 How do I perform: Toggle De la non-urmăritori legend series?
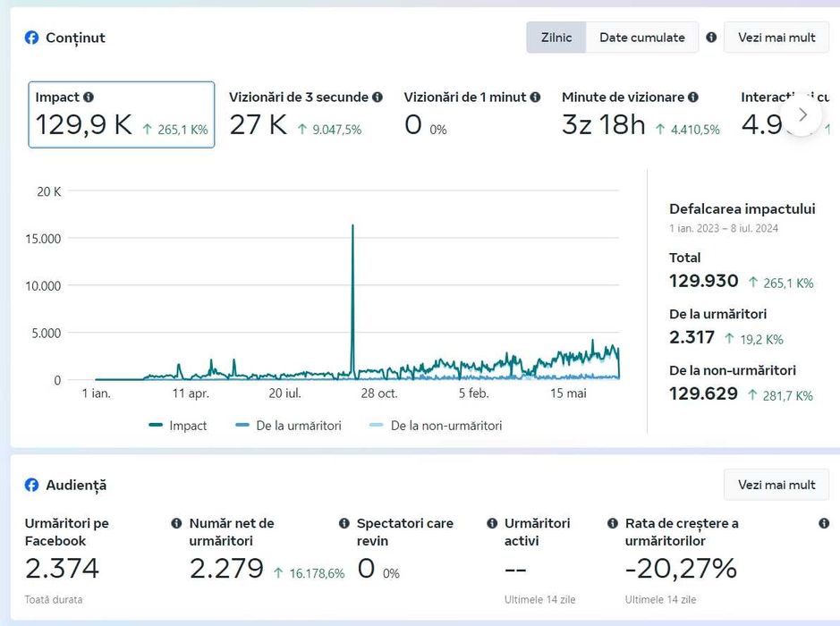pyautogui.click(x=436, y=426)
